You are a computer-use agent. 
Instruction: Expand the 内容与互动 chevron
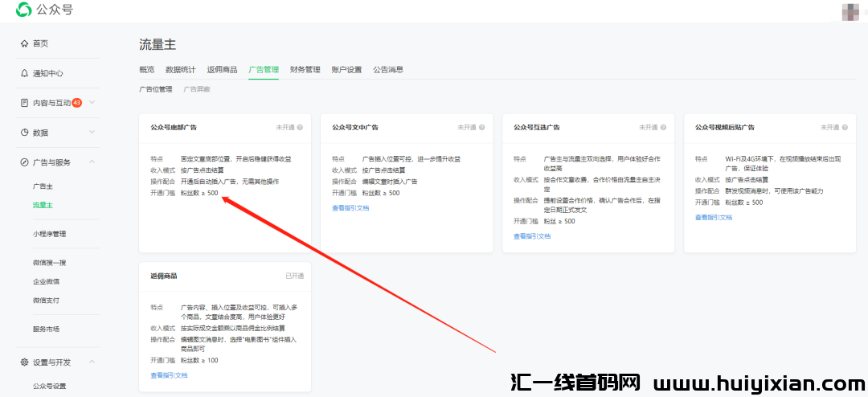(92, 103)
